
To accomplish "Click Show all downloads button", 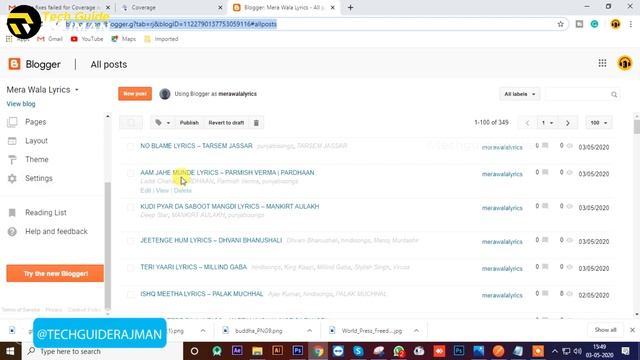I will [605, 330].
